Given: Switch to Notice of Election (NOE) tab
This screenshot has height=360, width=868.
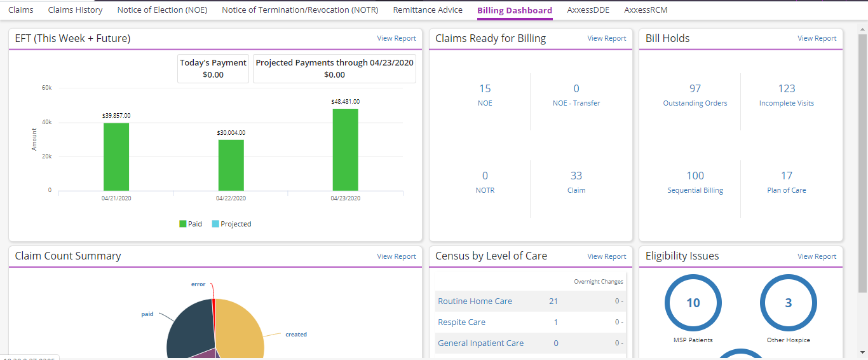Looking at the screenshot, I should 162,10.
